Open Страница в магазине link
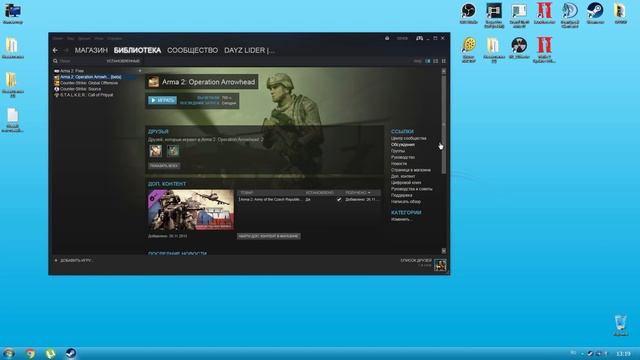Image resolution: width=640 pixels, height=360 pixels. point(411,170)
